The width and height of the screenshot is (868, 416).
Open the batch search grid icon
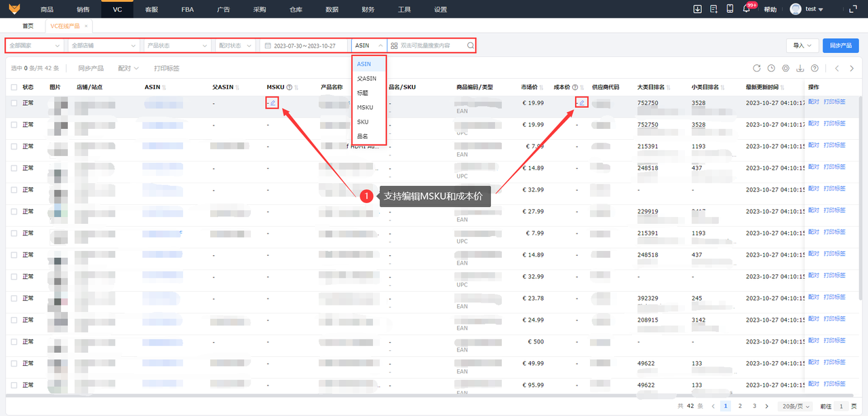(x=394, y=45)
